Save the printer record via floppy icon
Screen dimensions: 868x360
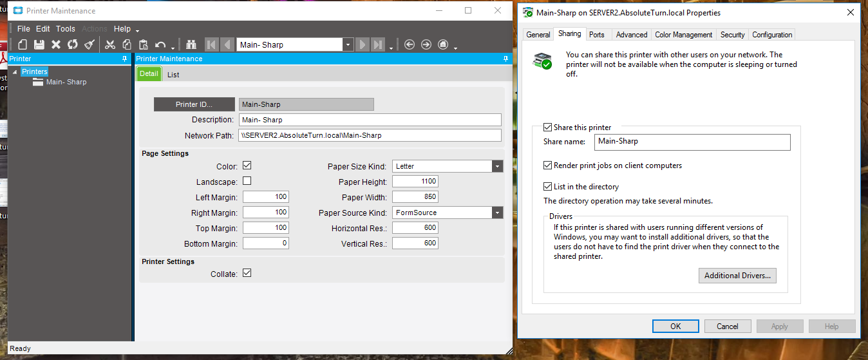coord(39,44)
